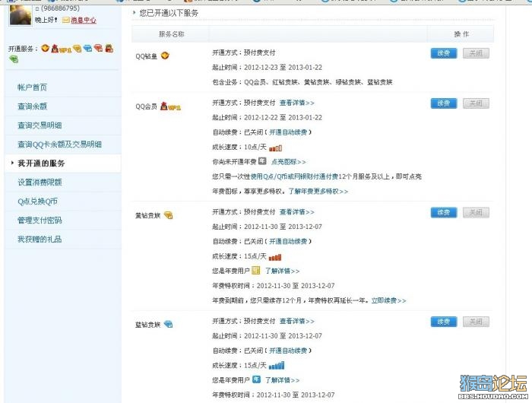
Task: Click 开通自动续费 for 蓝钻贵族
Action: tap(288, 351)
